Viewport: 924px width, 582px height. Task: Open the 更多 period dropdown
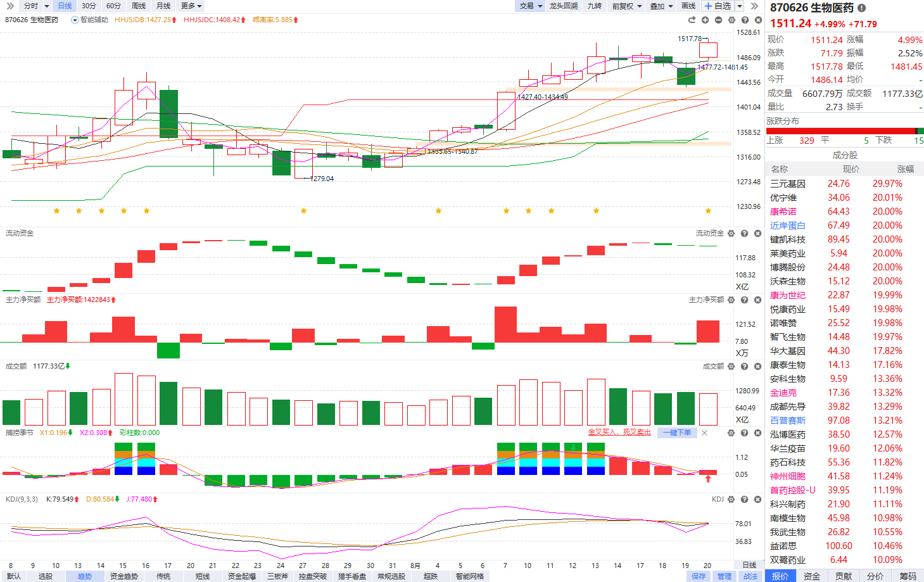191,6
